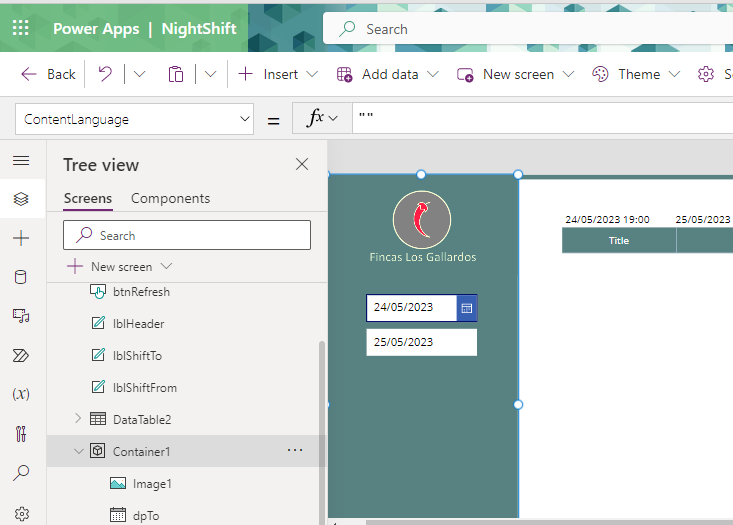Expand the Theme dropdown chevron

(674, 74)
